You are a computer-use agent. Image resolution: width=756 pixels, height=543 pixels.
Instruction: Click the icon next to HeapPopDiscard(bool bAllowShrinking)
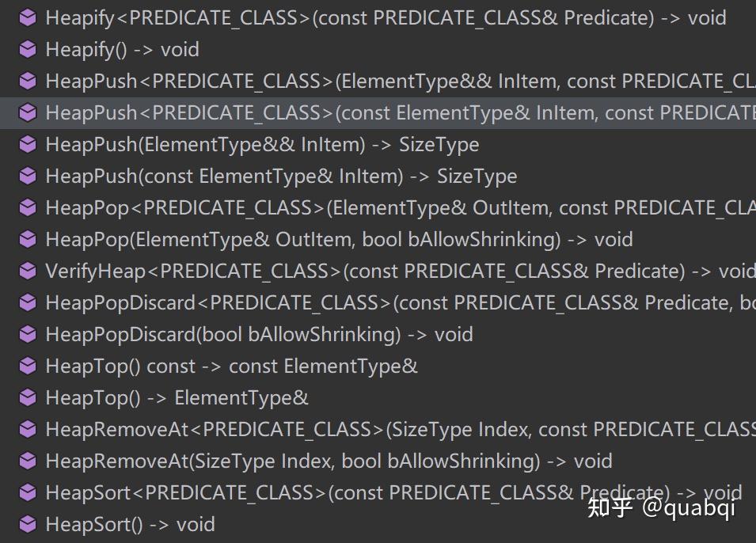click(28, 335)
